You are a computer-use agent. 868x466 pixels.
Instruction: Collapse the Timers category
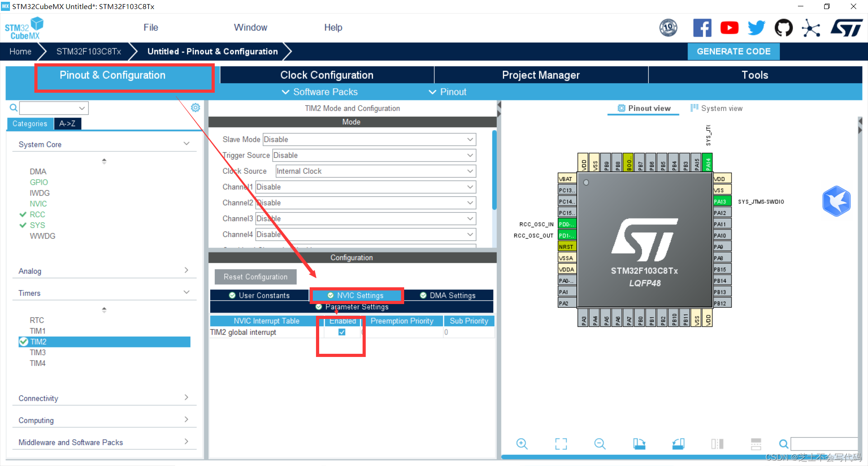pos(104,293)
